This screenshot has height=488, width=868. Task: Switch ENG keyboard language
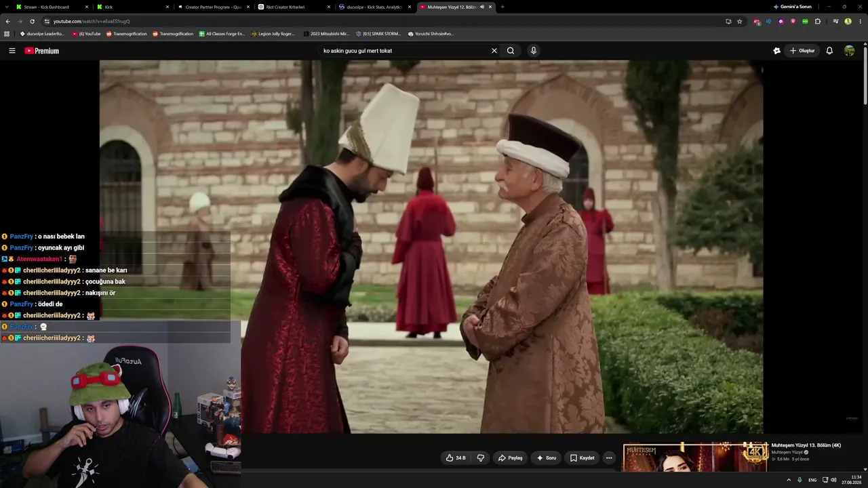(812, 480)
